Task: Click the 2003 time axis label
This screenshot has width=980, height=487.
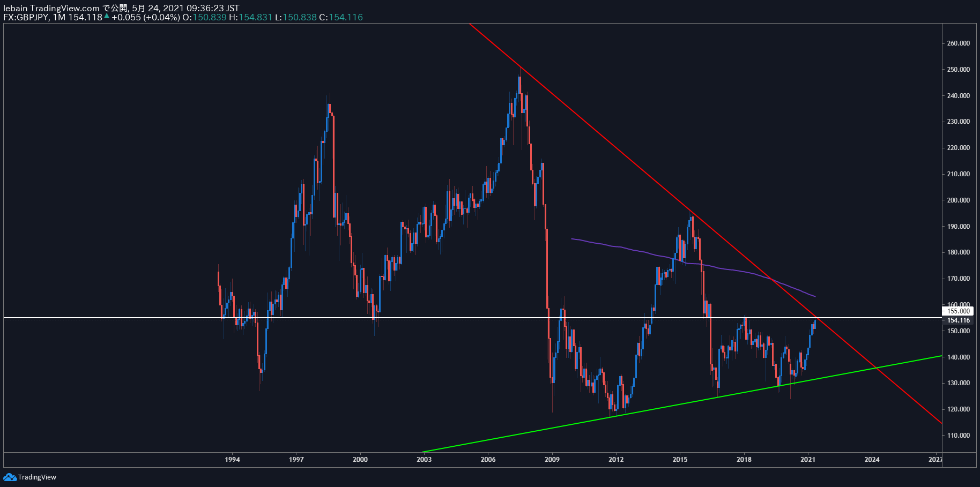Action: coord(424,460)
